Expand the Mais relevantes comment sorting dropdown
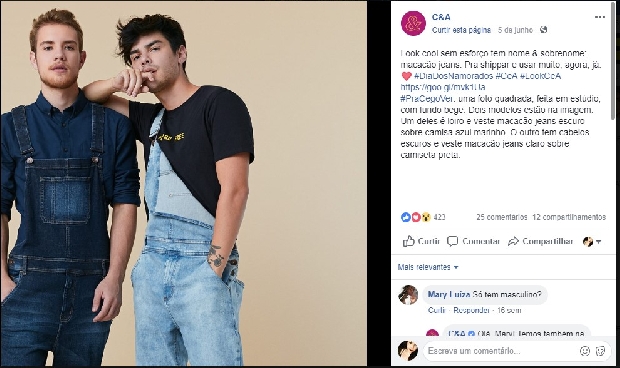This screenshot has width=620, height=368. coord(428,267)
